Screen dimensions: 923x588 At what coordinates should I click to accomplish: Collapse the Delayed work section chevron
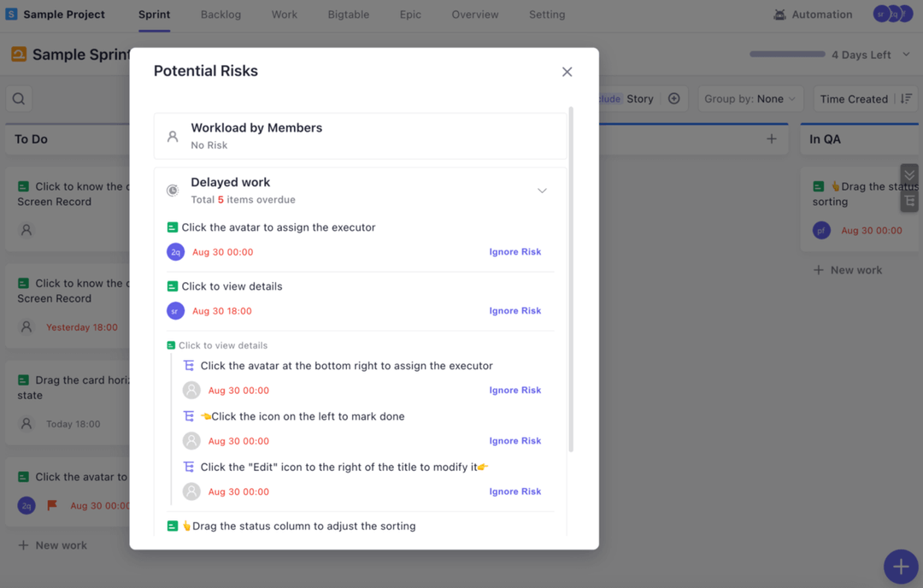[x=542, y=191]
